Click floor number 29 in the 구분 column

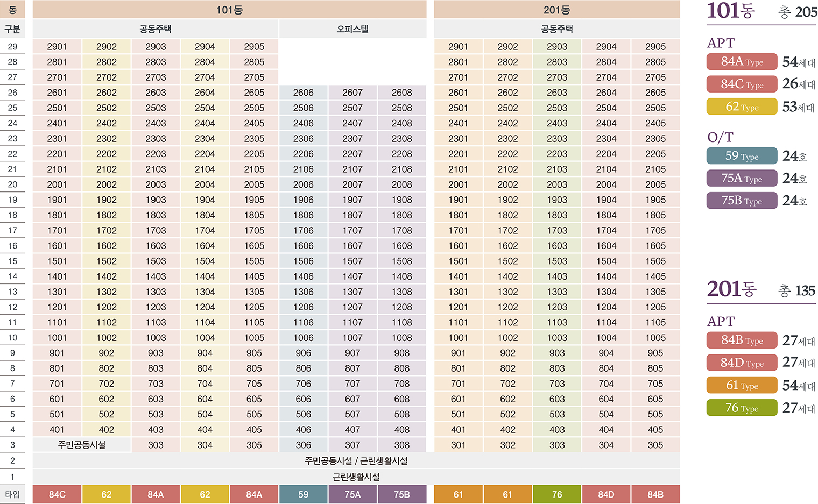(12, 47)
